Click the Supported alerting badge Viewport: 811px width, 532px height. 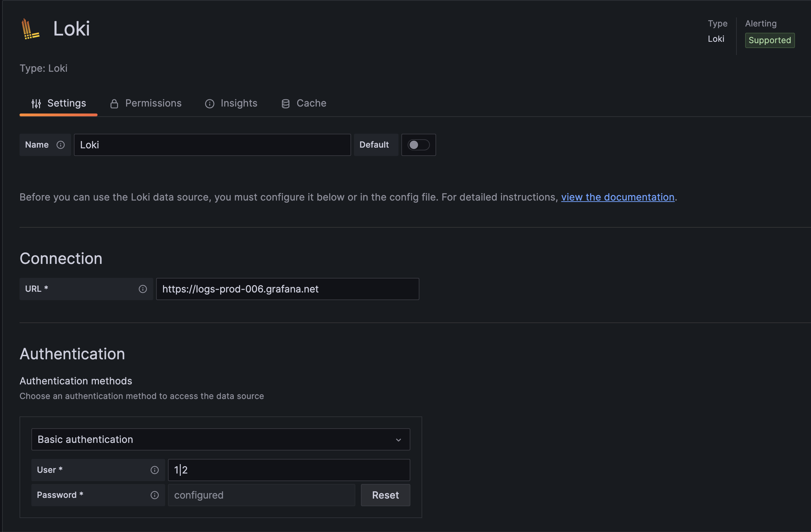769,40
